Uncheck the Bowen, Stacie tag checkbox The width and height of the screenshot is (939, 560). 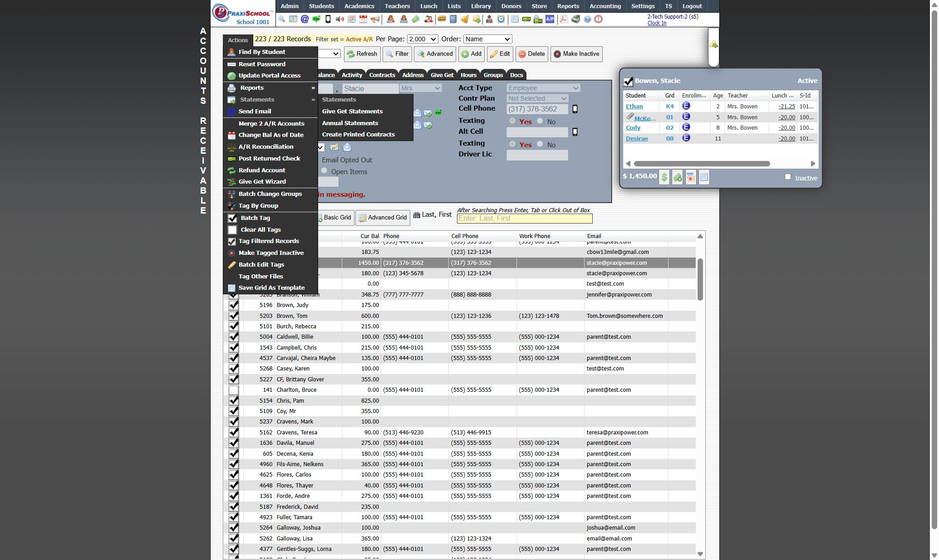click(x=628, y=81)
